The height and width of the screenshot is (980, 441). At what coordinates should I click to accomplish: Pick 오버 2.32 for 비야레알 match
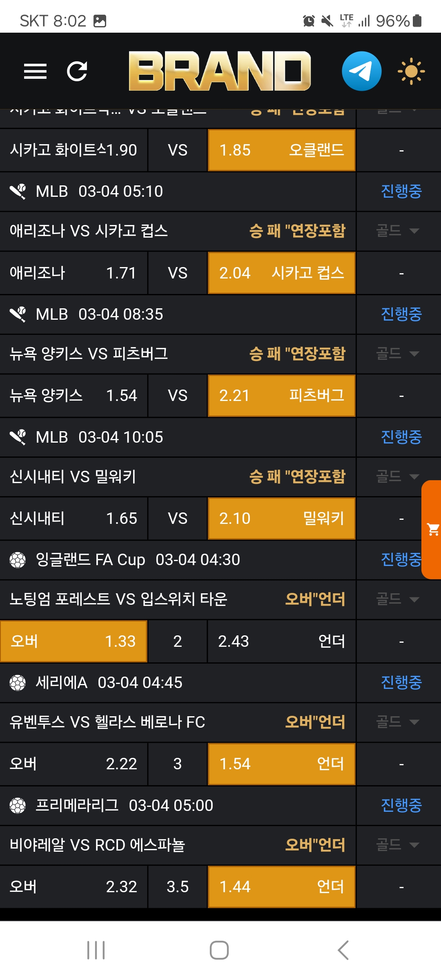[73, 887]
